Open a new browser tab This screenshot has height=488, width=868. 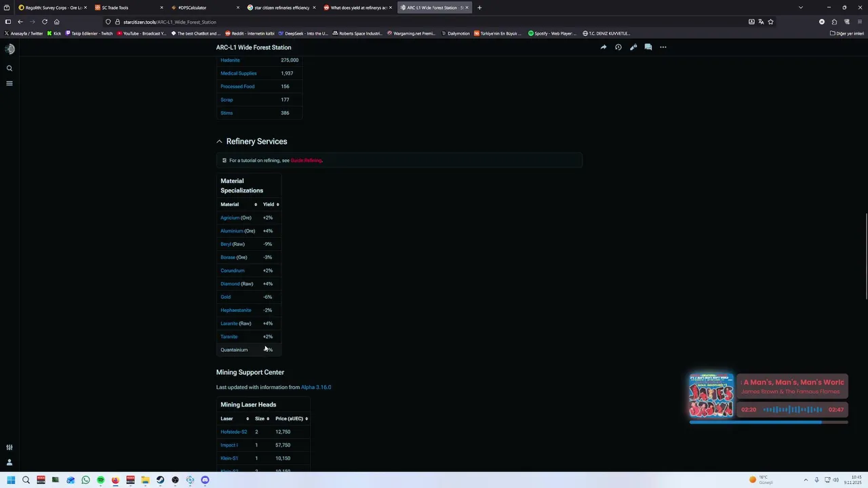point(479,7)
